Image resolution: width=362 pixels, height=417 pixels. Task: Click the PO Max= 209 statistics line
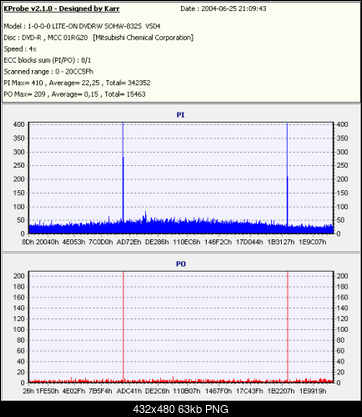click(74, 94)
